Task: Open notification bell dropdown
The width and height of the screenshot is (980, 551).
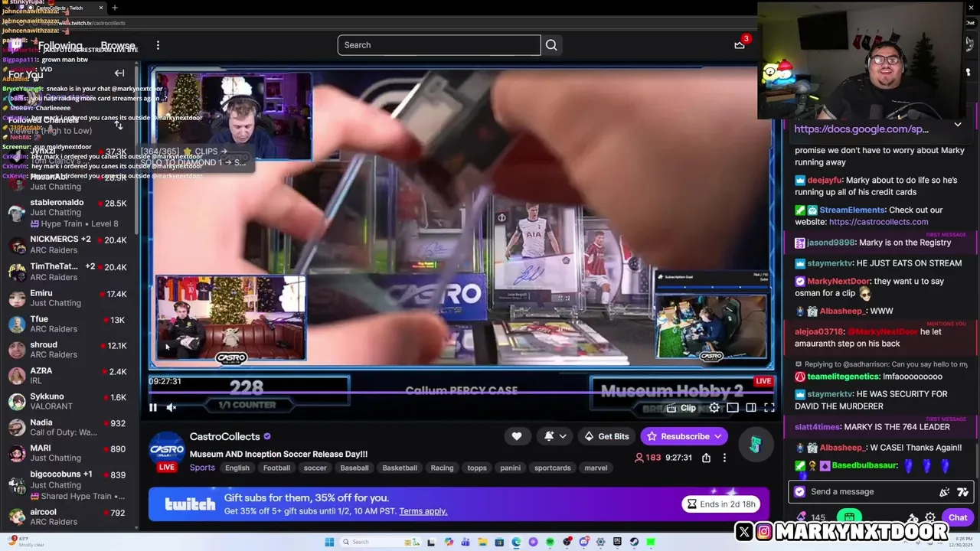Action: pyautogui.click(x=555, y=436)
